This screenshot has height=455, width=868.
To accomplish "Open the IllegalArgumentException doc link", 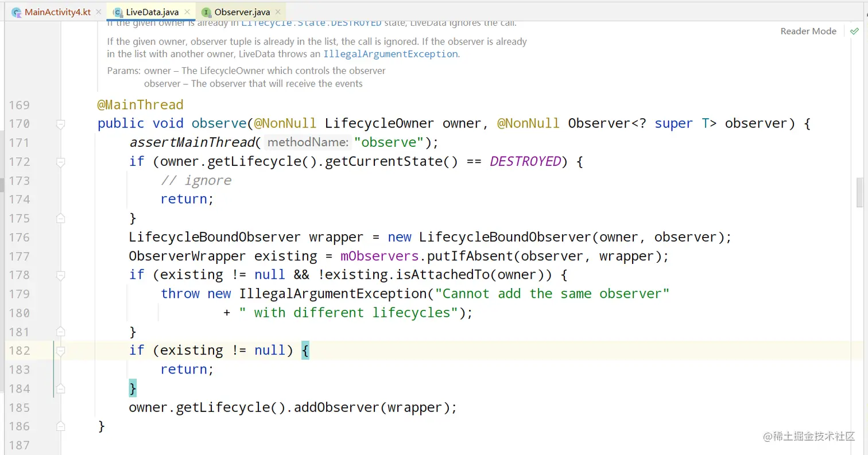I will click(390, 54).
